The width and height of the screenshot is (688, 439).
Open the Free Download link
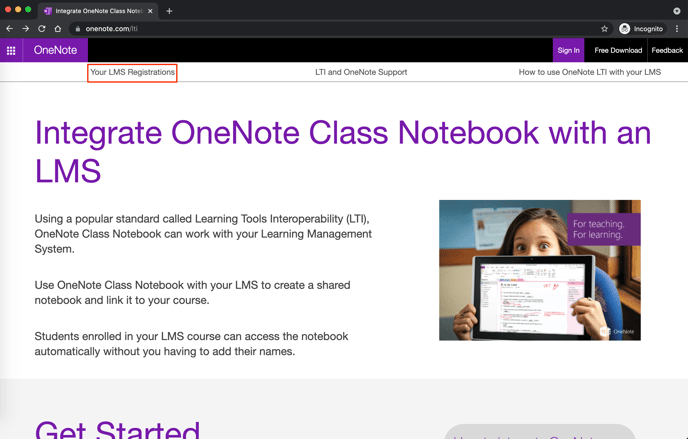tap(618, 50)
